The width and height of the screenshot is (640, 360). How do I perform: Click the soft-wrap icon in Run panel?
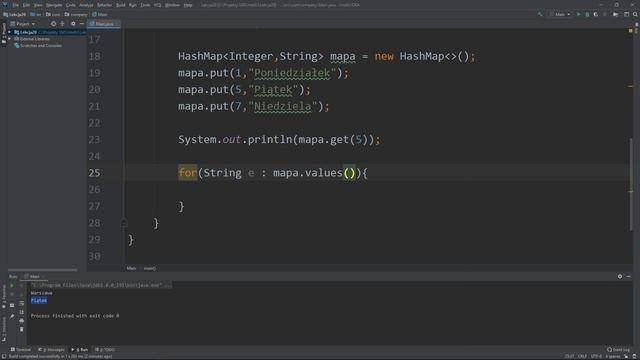click(22, 303)
